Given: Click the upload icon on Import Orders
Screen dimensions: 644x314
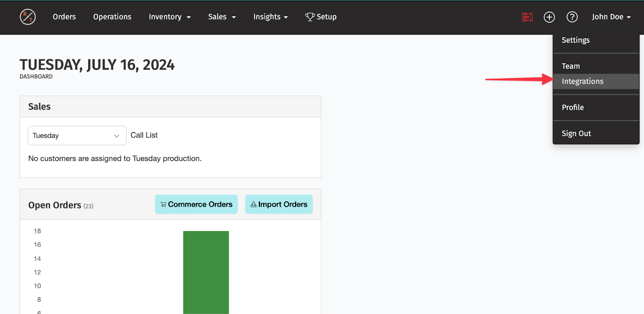Looking at the screenshot, I should point(254,204).
